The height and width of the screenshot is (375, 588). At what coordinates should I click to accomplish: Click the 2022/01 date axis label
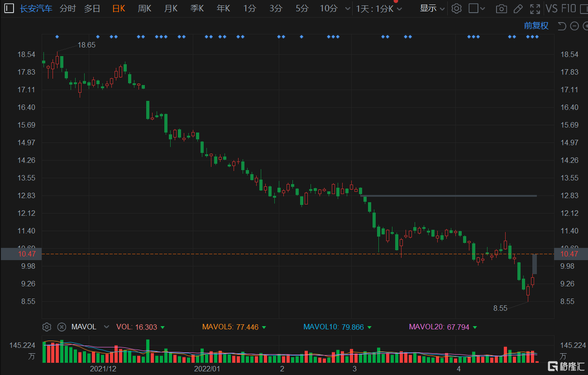207,369
